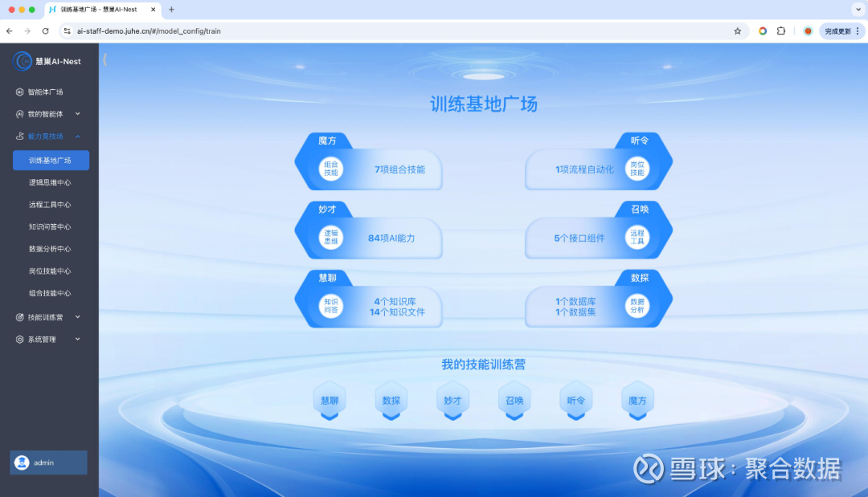Expand the 系统管理 submenu chevron

[x=77, y=340]
